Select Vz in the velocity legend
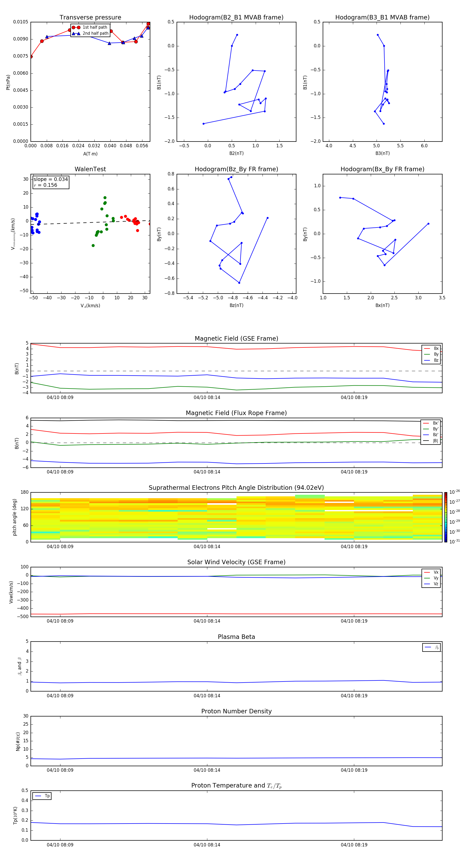473x868 pixels. pos(431,584)
